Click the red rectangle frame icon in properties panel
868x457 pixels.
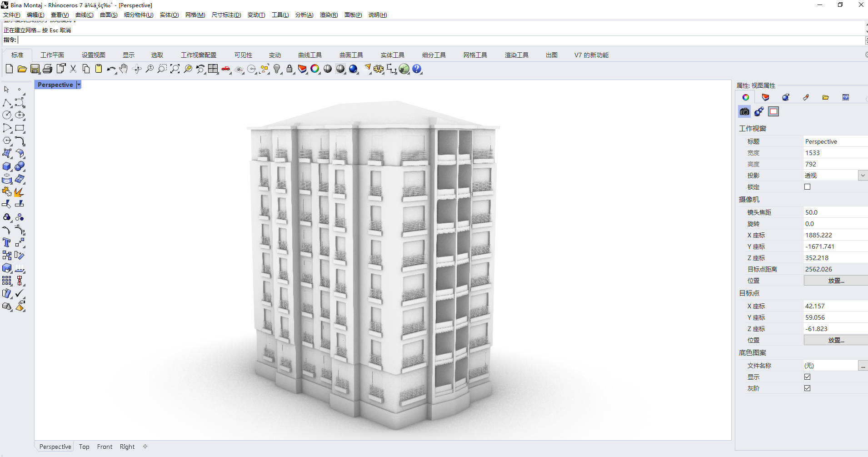pyautogui.click(x=773, y=111)
